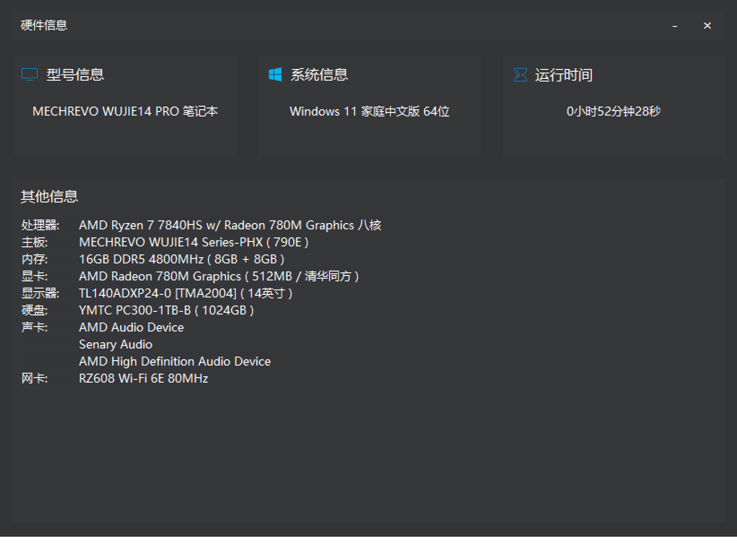
Task: Select the 系统信息 heading
Action: (x=319, y=74)
